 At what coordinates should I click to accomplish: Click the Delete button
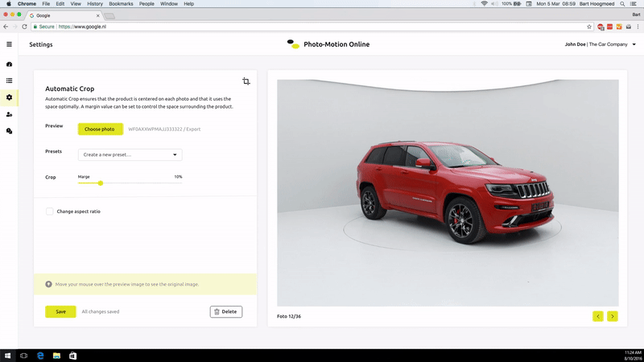tap(226, 311)
